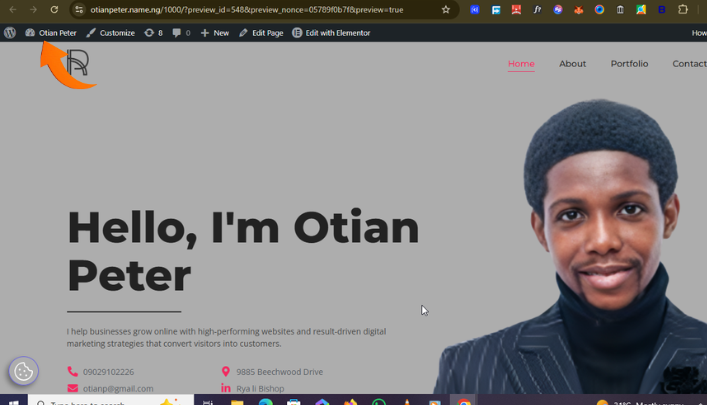The width and height of the screenshot is (707, 405).
Task: Click the R site logo
Action: coord(78,64)
